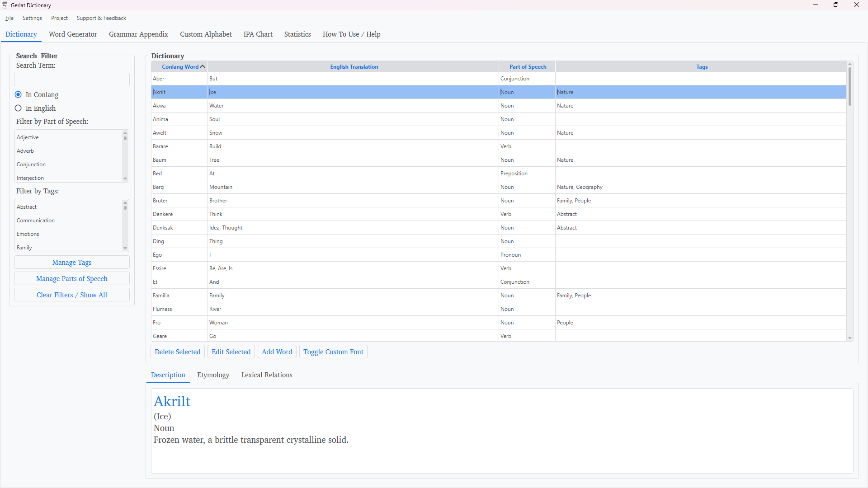This screenshot has height=488, width=868.
Task: Sort by Part of Speech column
Action: click(x=527, y=67)
